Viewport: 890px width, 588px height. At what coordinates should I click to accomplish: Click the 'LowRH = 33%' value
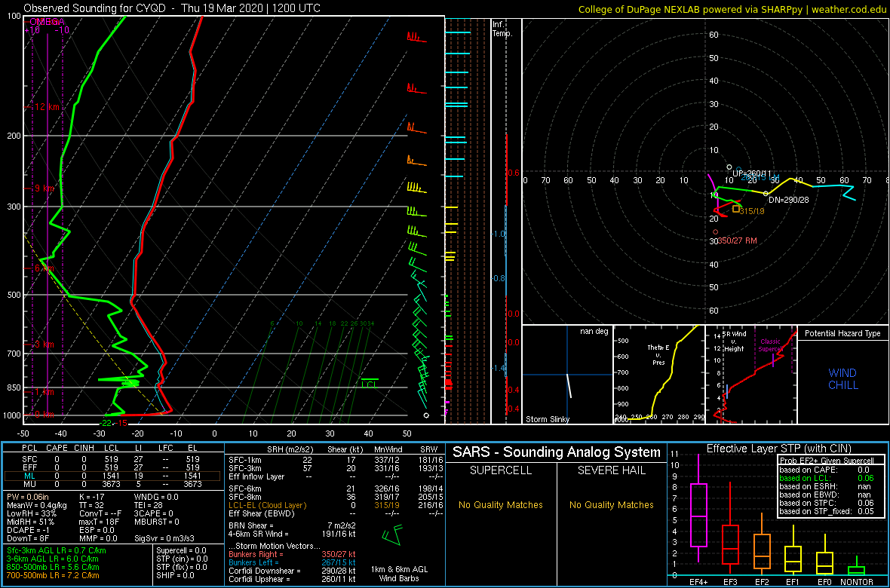(29, 514)
